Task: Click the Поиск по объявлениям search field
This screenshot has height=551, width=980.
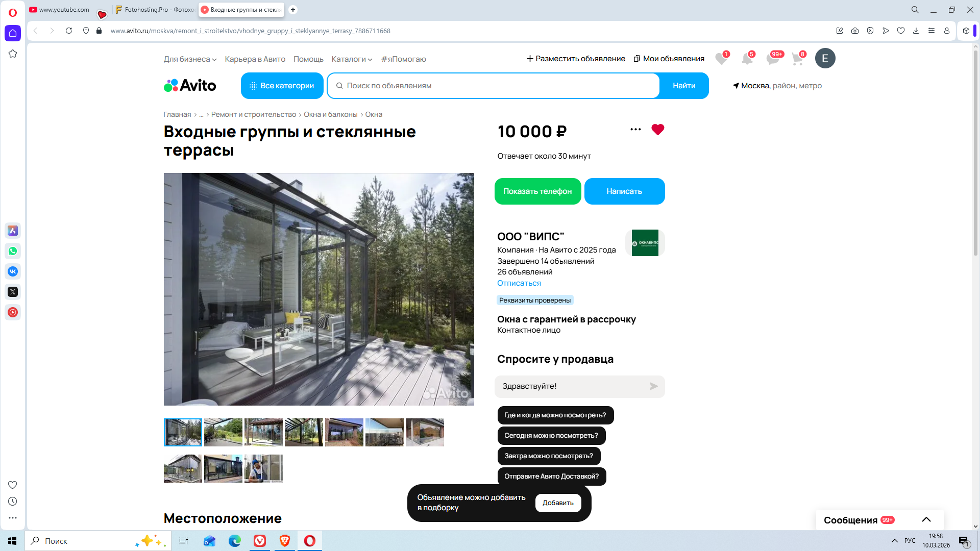Action: (493, 86)
